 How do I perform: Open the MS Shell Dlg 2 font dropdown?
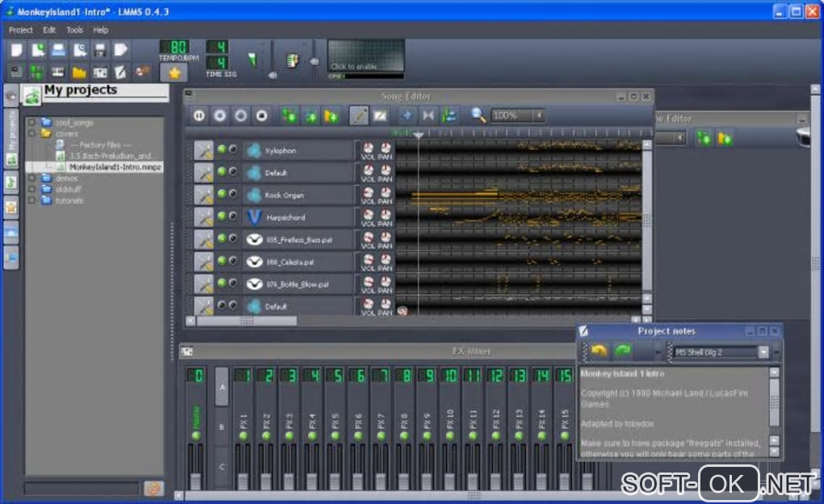pos(763,352)
